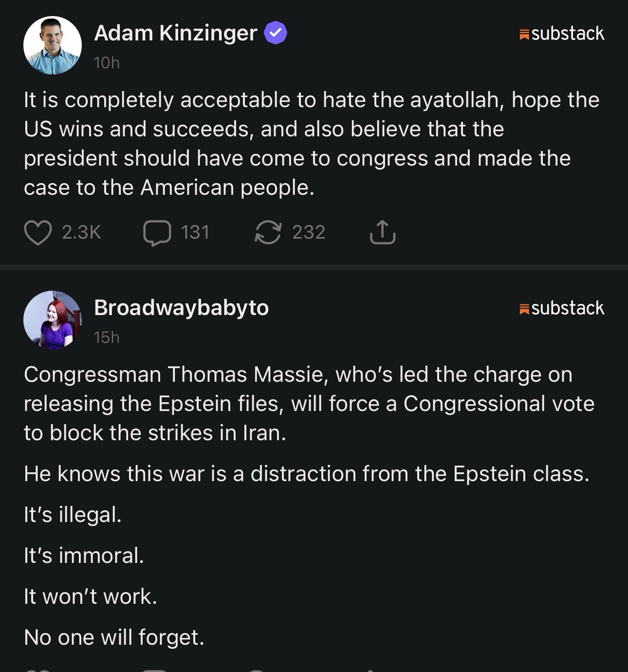Open comments via the speech bubble icon

pyautogui.click(x=157, y=233)
